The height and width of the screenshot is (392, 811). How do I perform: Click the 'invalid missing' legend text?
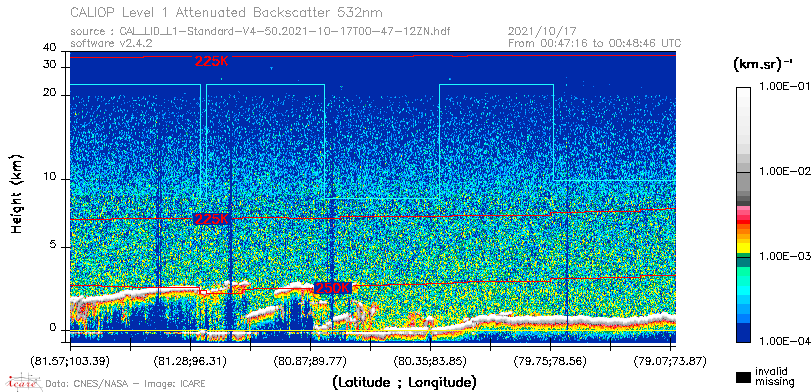click(775, 376)
